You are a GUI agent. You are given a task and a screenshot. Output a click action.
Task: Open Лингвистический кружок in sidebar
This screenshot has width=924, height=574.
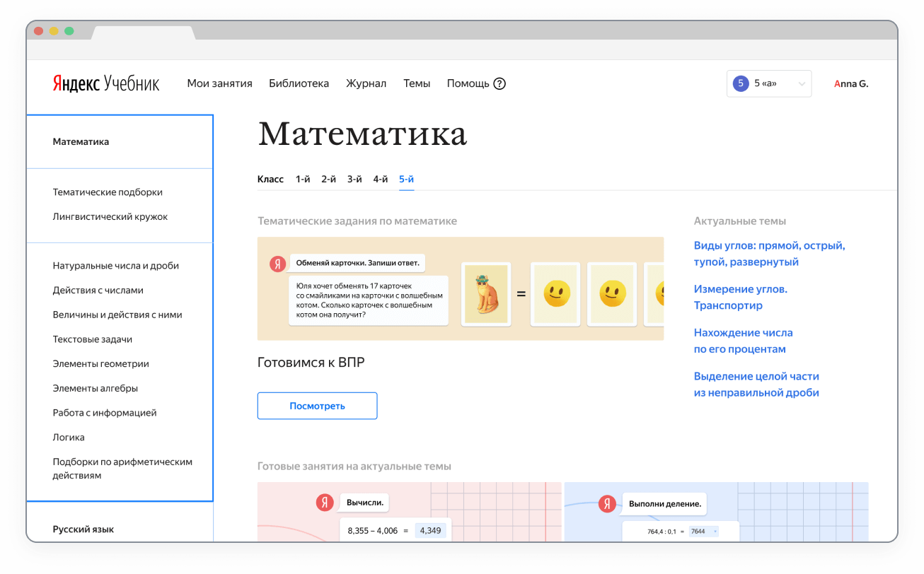(x=110, y=216)
